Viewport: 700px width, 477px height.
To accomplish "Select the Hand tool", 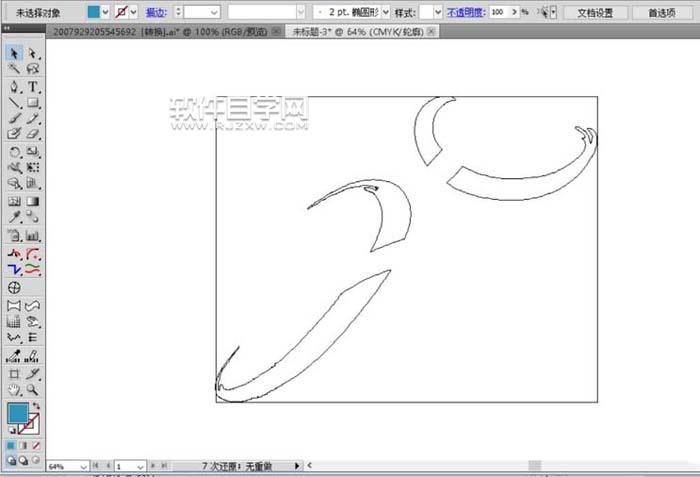I will click(x=14, y=390).
